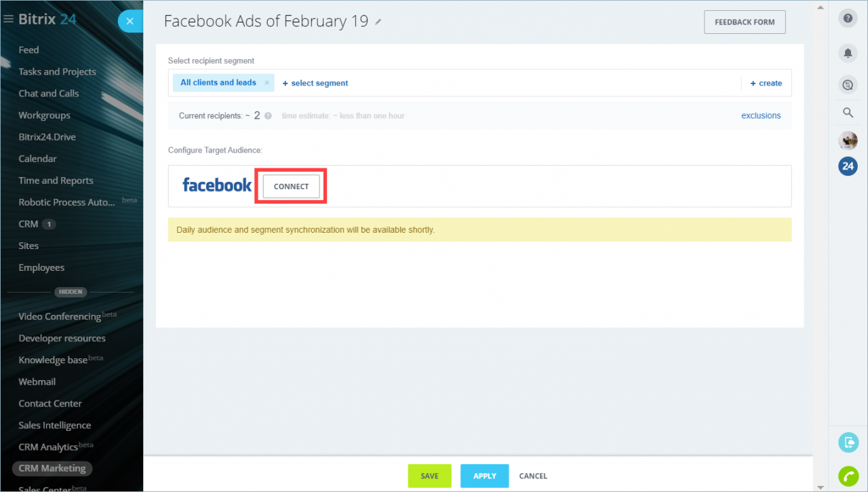Image resolution: width=868 pixels, height=492 pixels.
Task: Go to Feed in sidebar
Action: point(29,50)
